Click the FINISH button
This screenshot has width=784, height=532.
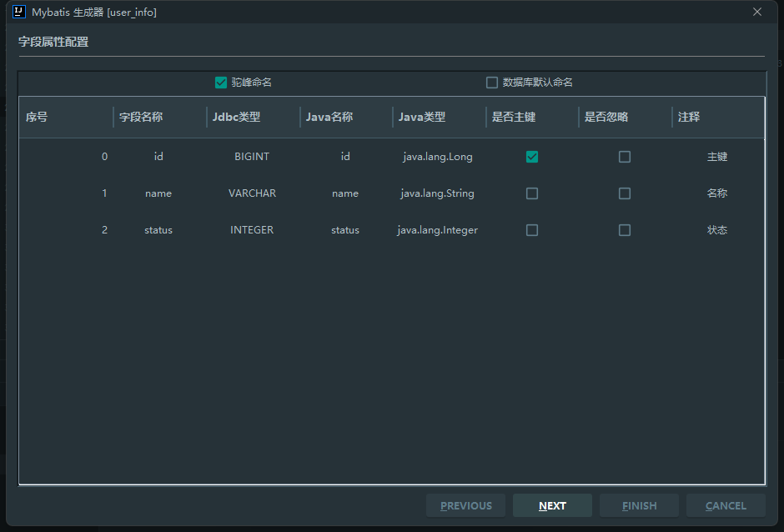pos(639,505)
